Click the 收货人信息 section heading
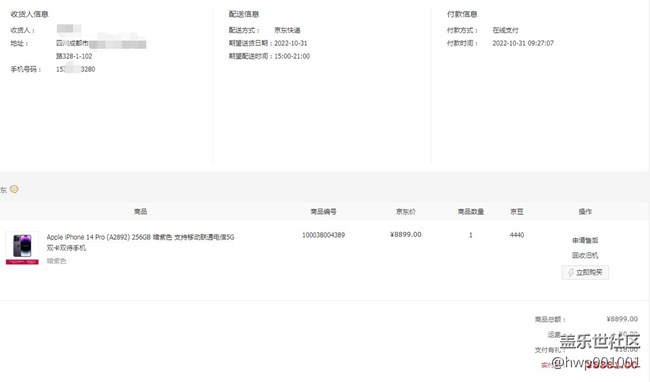This screenshot has height=382, width=650. click(29, 14)
